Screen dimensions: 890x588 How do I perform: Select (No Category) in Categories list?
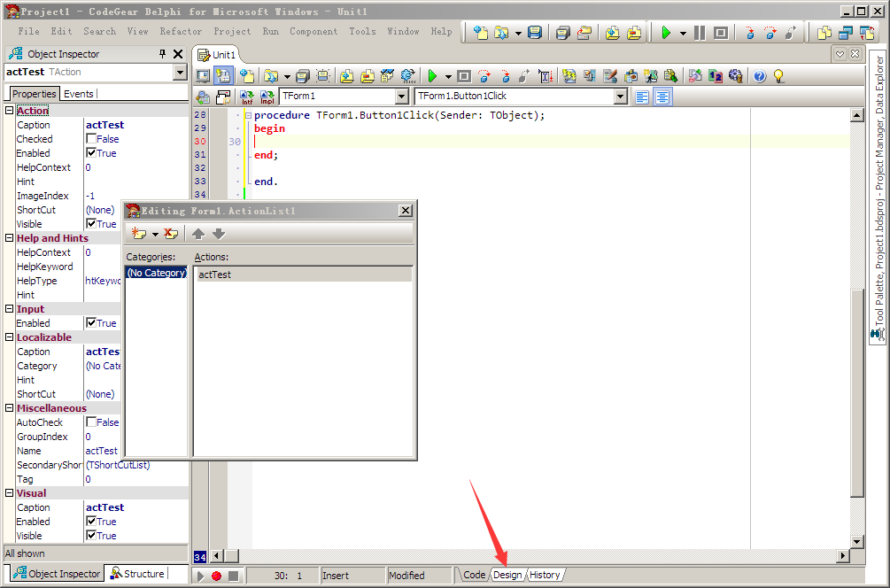click(156, 273)
